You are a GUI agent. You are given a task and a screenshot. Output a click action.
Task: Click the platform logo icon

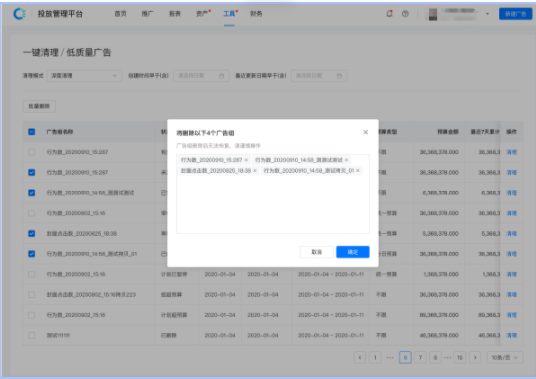[x=19, y=14]
